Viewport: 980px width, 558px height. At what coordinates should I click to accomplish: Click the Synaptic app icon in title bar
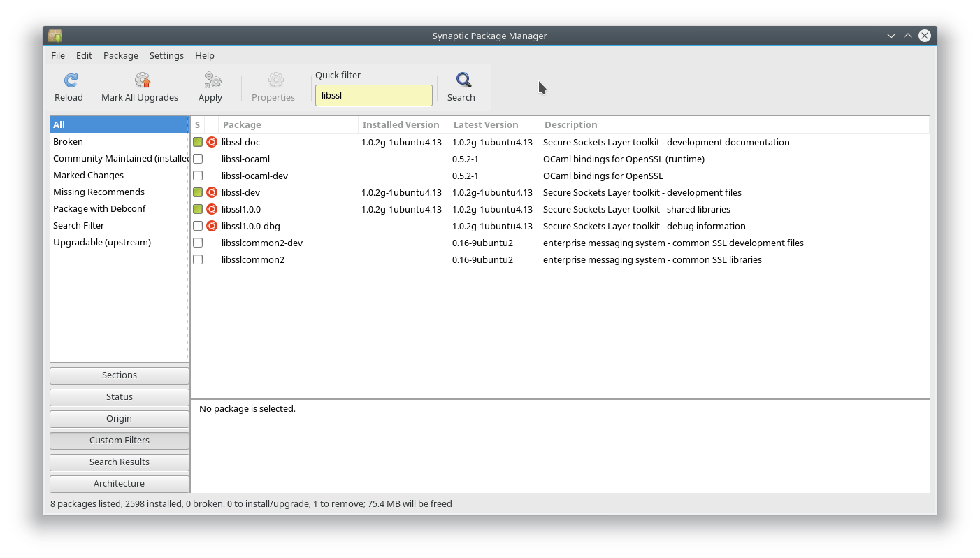[x=55, y=36]
